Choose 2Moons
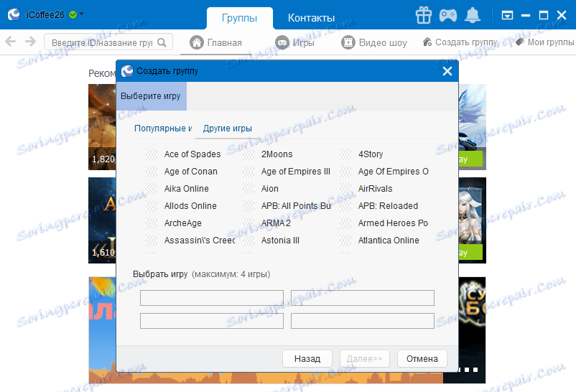The image size is (576, 392). 277,154
